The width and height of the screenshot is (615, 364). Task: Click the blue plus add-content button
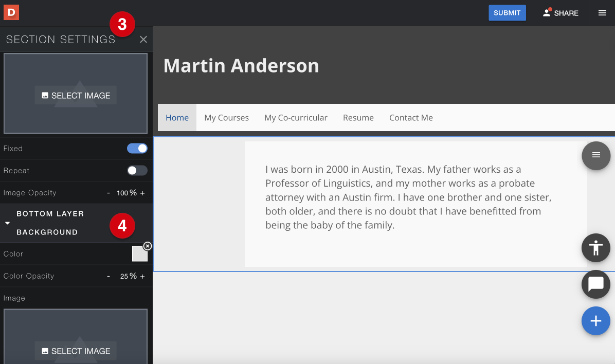pyautogui.click(x=596, y=320)
